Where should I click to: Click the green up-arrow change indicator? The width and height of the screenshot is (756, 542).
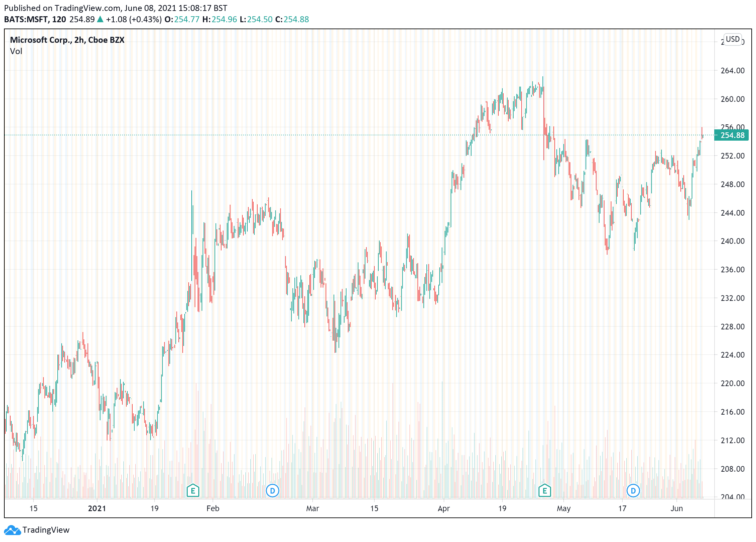click(100, 19)
